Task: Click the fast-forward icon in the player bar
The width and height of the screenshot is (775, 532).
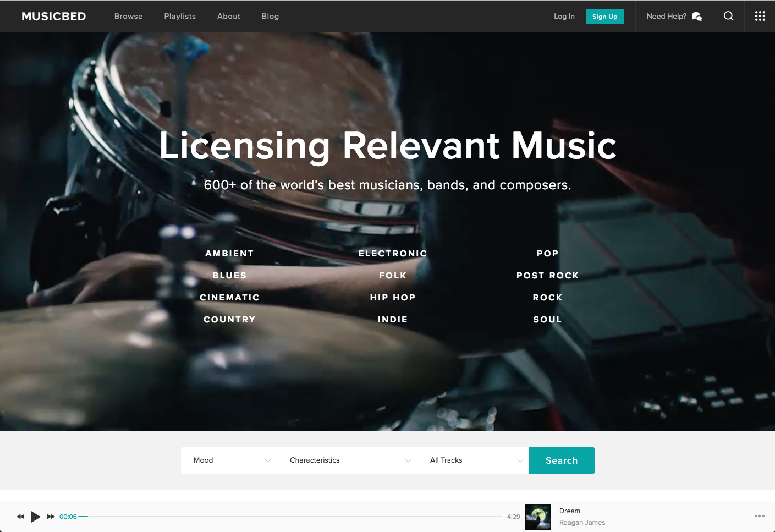Action: point(51,517)
